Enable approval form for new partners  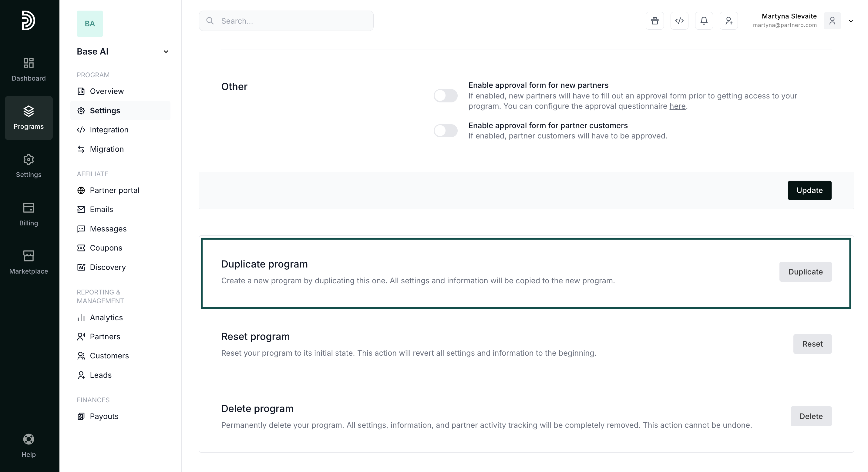coord(446,96)
